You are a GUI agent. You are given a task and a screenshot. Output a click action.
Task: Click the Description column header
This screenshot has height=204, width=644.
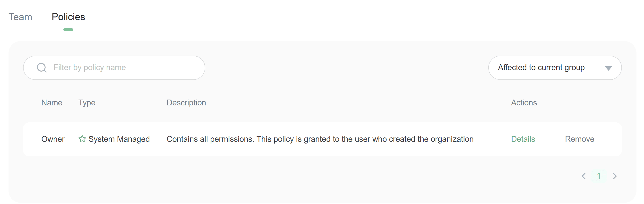186,102
